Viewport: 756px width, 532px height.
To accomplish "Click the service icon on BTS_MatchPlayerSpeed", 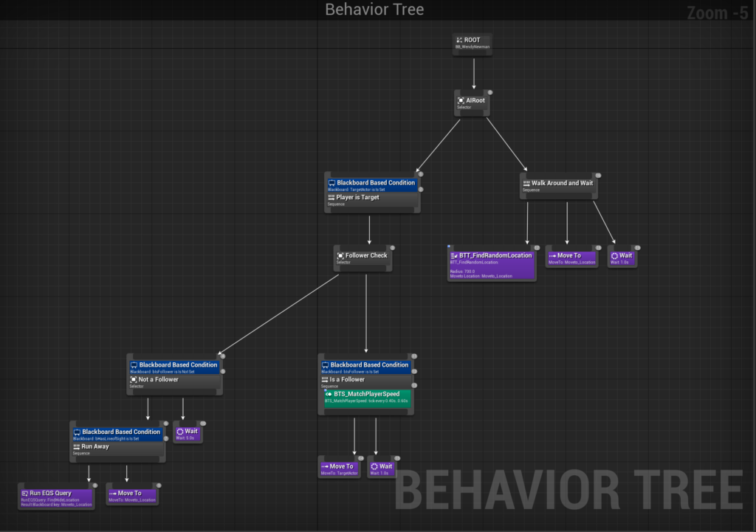I will 329,394.
